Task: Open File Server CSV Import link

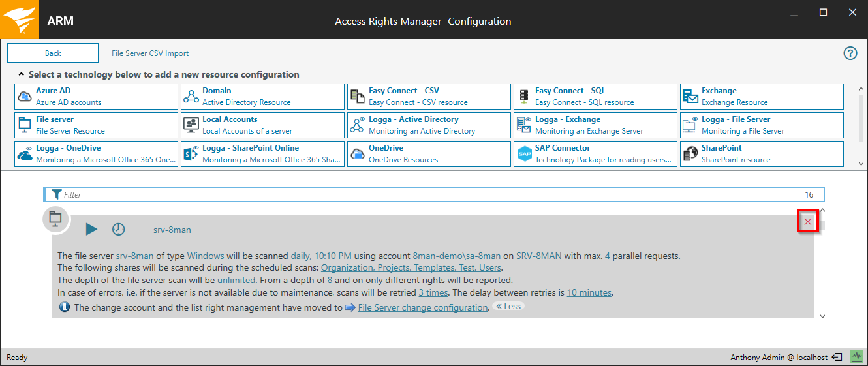Action: [x=150, y=53]
